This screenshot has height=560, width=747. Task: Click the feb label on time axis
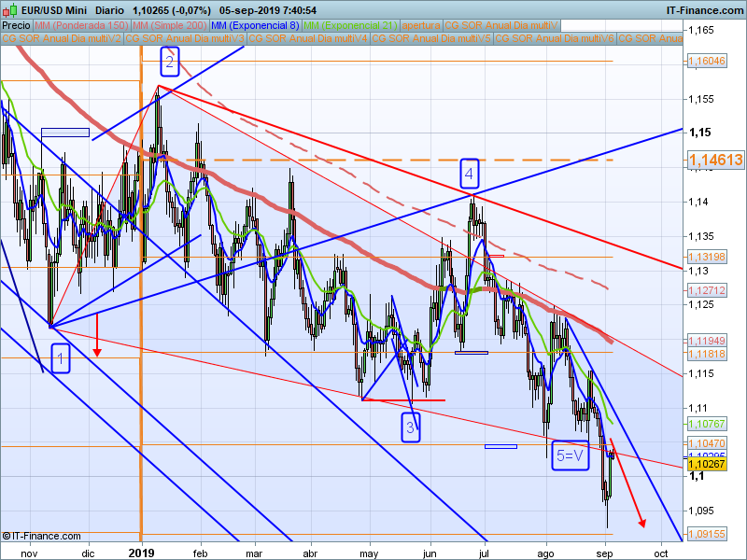coord(201,553)
